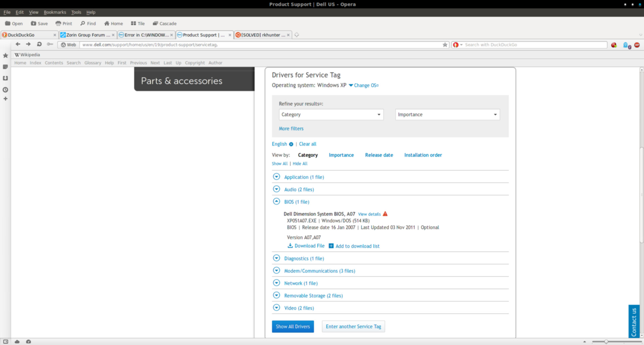
Task: Open the File menu
Action: click(x=7, y=12)
